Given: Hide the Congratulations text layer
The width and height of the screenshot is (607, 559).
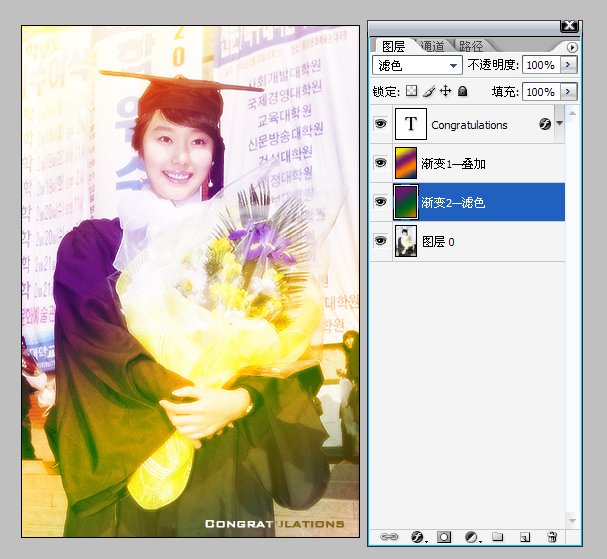Looking at the screenshot, I should [380, 125].
